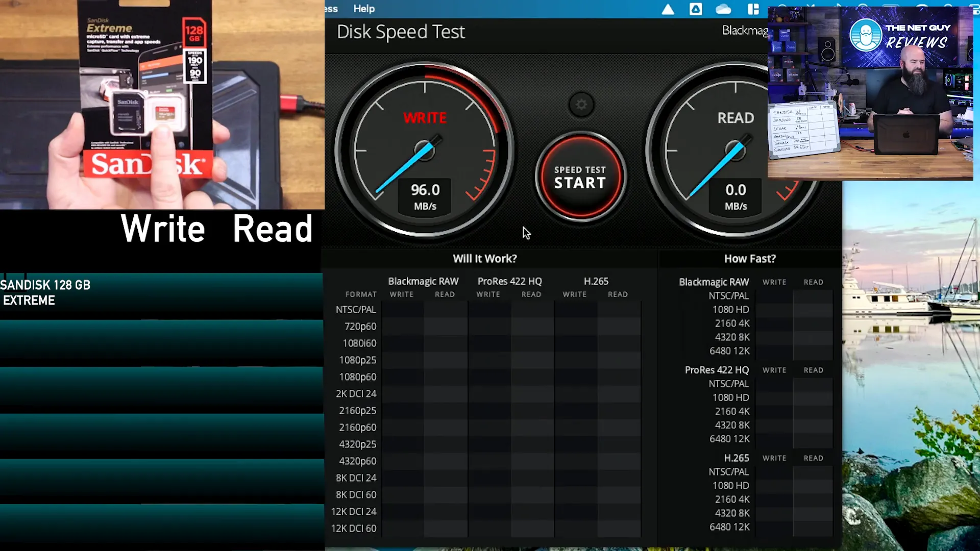Click the Blackmagic RAW Write column header
980x551 pixels.
(x=402, y=294)
